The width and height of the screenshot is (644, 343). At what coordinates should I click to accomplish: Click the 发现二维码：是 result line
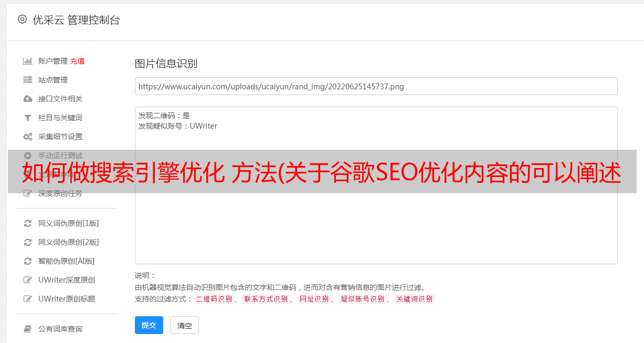(164, 116)
